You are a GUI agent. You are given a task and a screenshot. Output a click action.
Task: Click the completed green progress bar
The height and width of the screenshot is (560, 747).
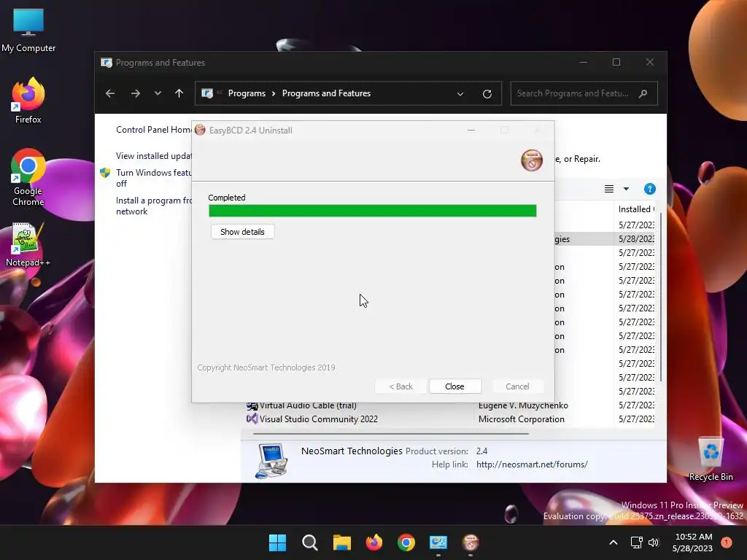(373, 211)
